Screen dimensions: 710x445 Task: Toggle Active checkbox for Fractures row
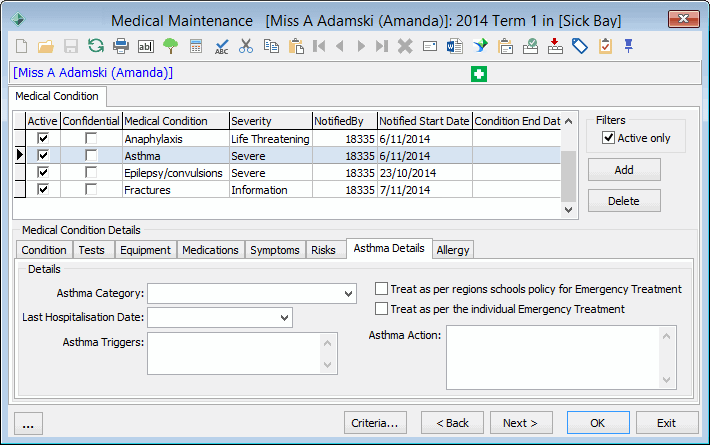(x=43, y=189)
